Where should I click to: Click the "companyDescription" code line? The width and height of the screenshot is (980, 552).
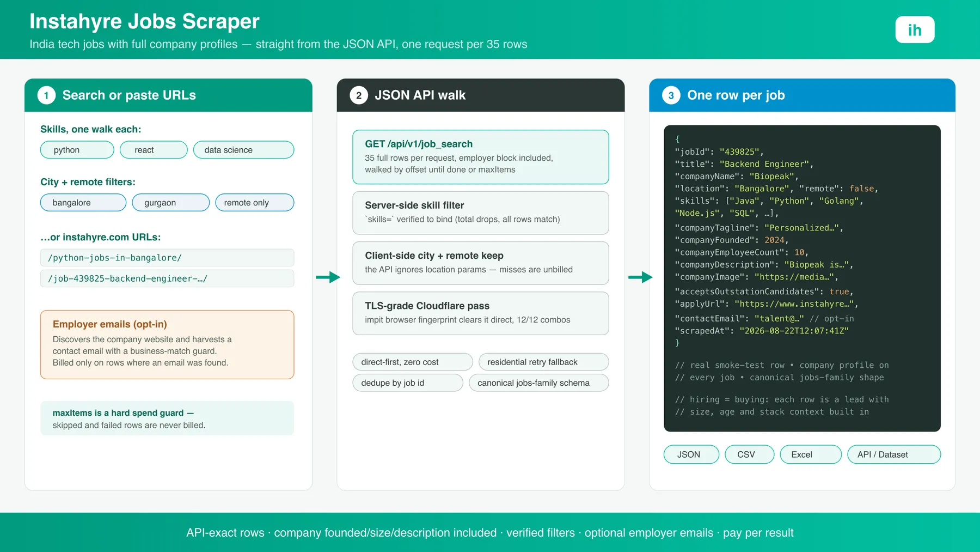[x=764, y=265]
